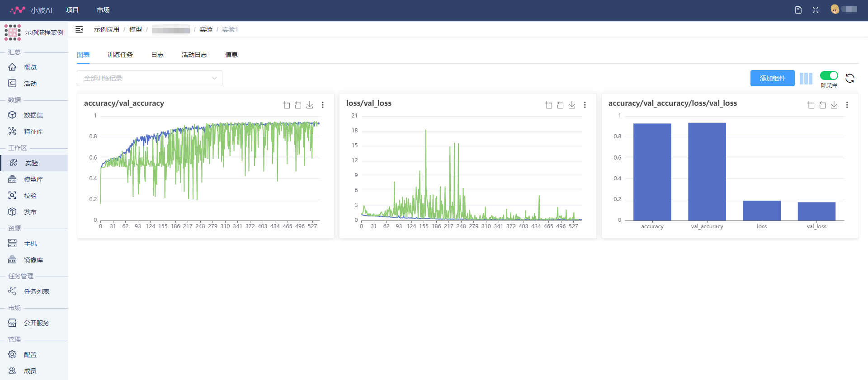Zoom-select icon on the bar chart card
This screenshot has width=868, height=380.
click(x=811, y=105)
